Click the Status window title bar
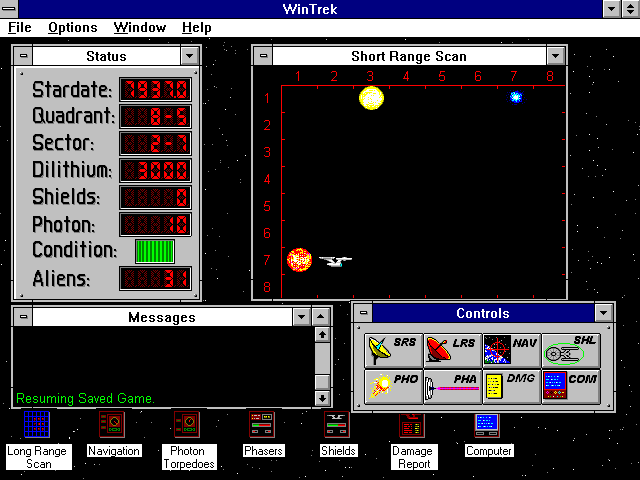 107,56
